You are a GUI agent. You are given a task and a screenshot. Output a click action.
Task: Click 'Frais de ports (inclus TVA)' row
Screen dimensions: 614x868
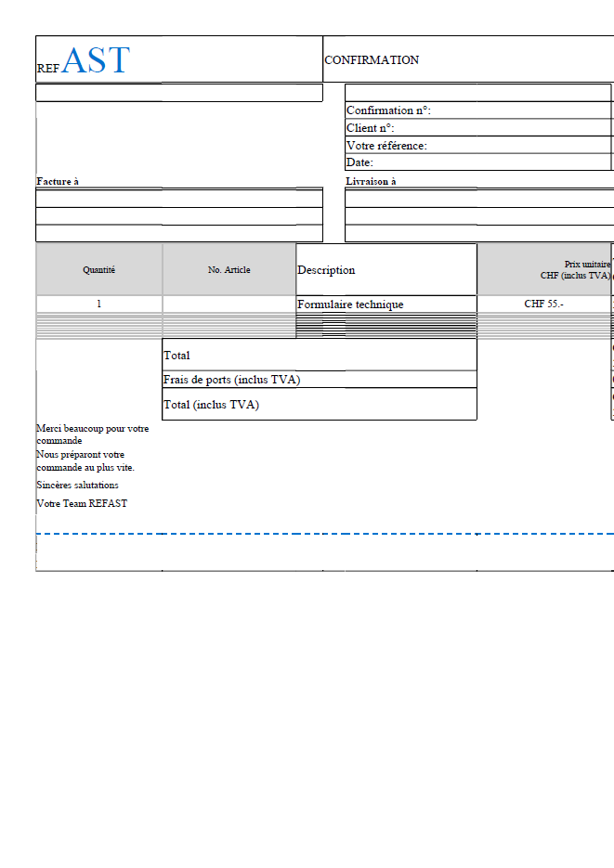[320, 379]
